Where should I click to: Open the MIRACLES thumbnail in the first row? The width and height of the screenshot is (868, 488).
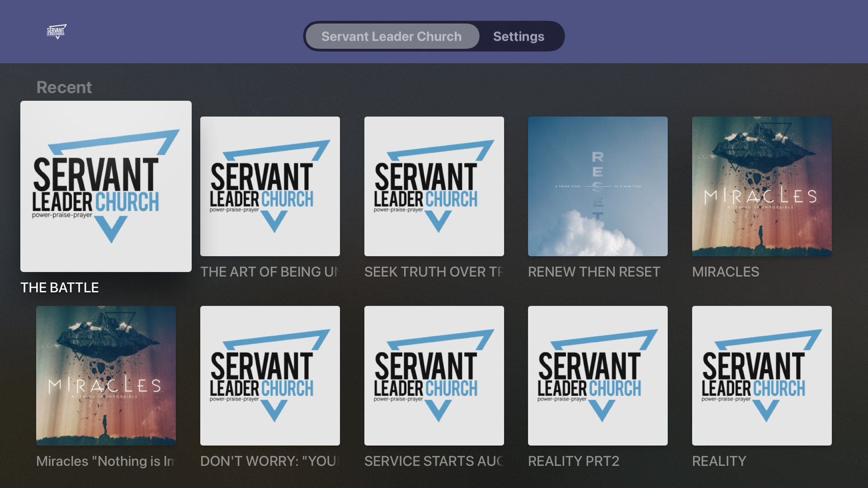762,186
